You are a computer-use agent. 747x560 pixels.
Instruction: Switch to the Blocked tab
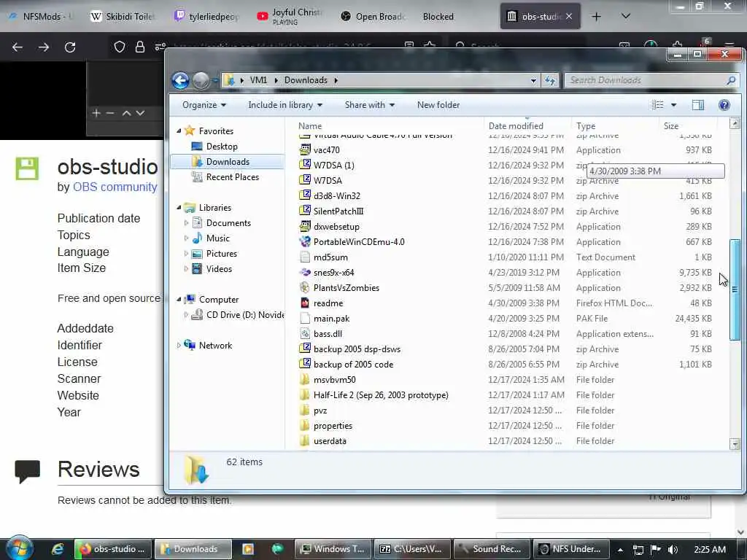pyautogui.click(x=438, y=17)
